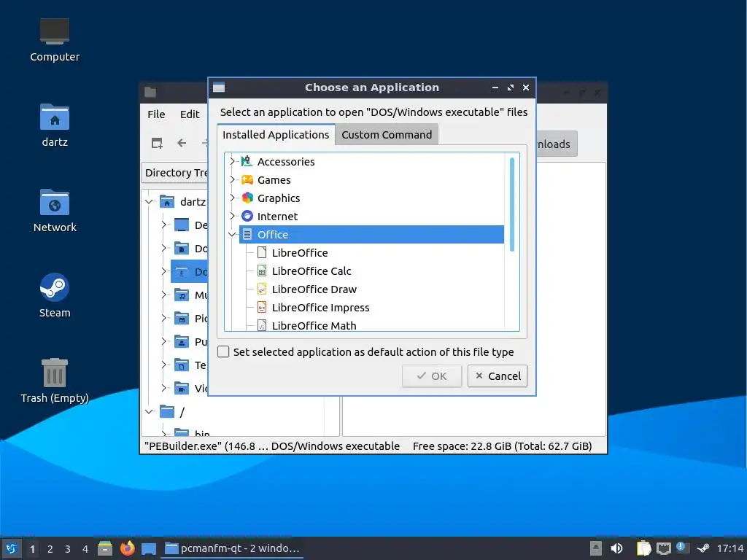The height and width of the screenshot is (560, 747).
Task: Switch to the Custom Command tab
Action: point(387,135)
